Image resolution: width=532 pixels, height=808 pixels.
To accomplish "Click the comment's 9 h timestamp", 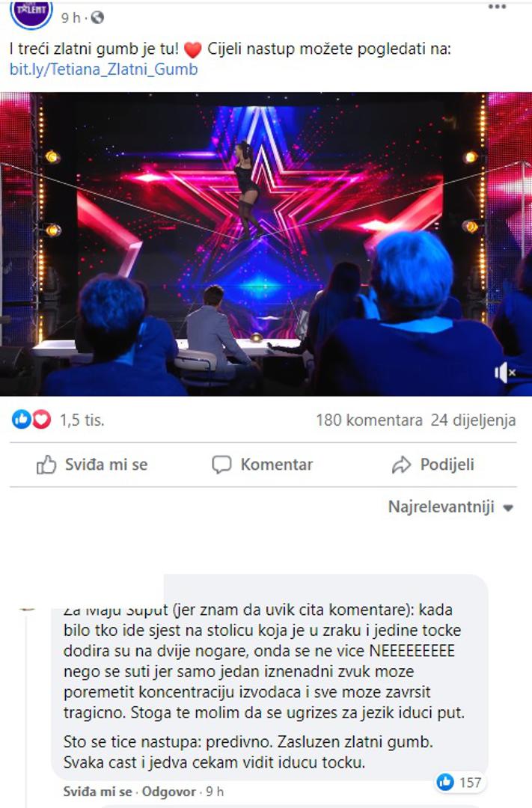I will pyautogui.click(x=215, y=792).
